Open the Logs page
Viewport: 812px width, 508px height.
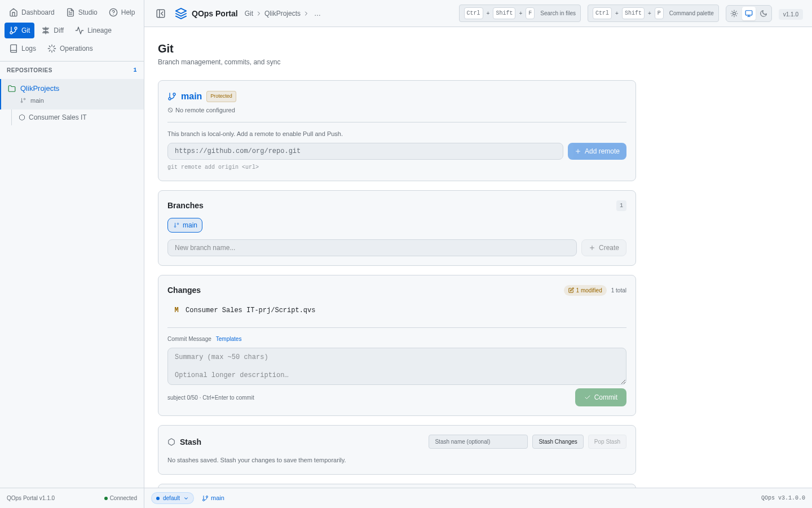(x=23, y=49)
